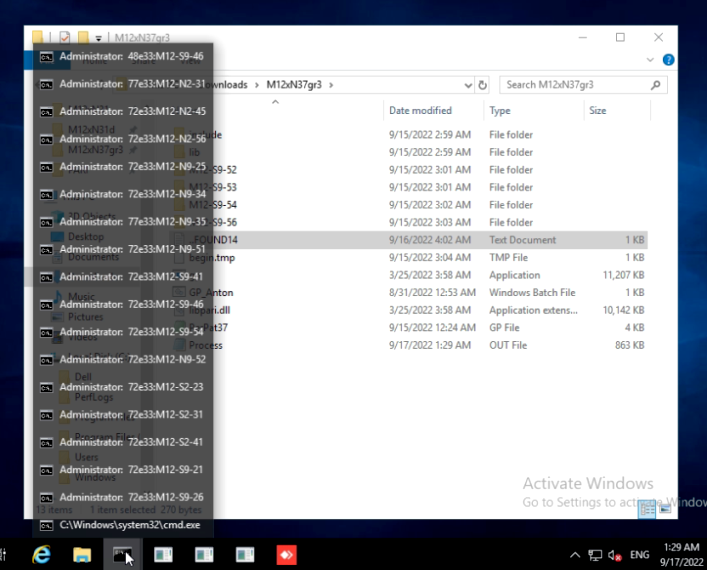Expand the chevron after M12xN37gr3 breadcrumb

coord(331,85)
